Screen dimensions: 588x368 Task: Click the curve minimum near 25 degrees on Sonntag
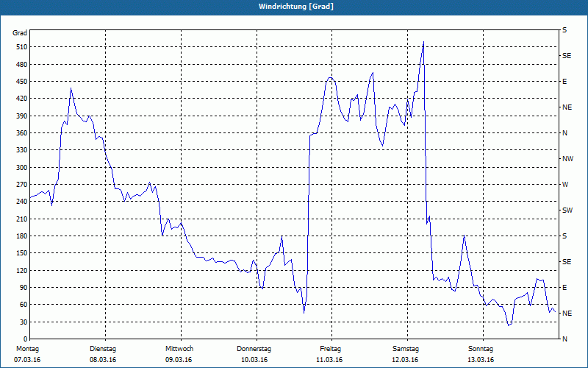click(509, 325)
